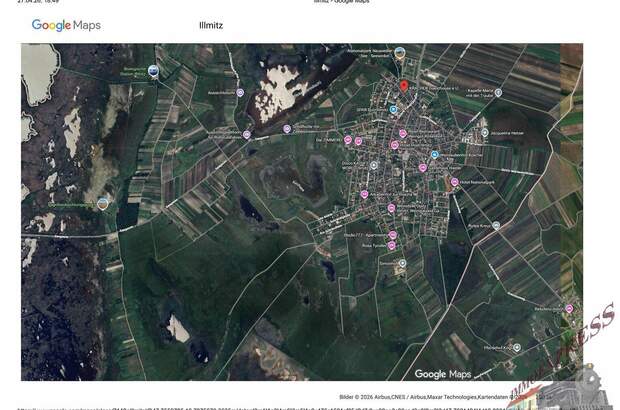Select the Biologische Station photo marker
This screenshot has height=410, width=620.
153,70
